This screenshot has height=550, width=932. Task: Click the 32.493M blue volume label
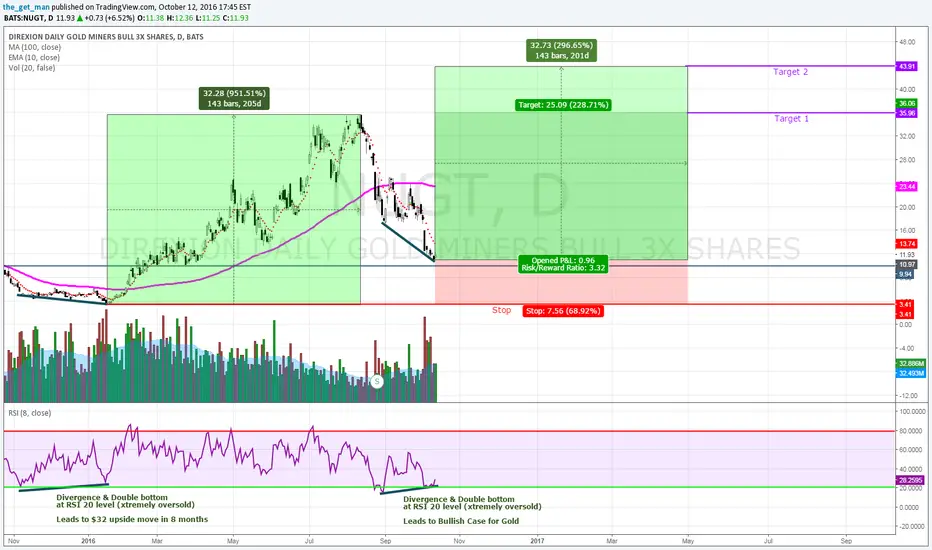[911, 373]
